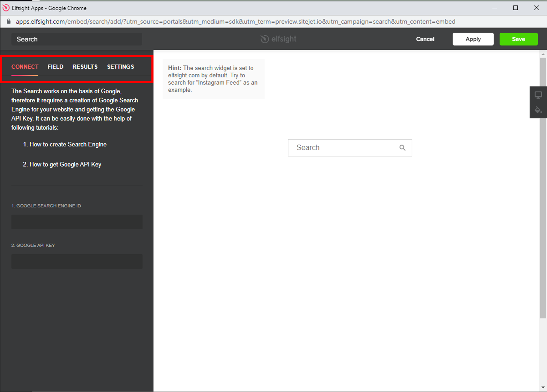Viewport: 547px width, 392px height.
Task: Open the How to get Google API Key link
Action: (x=65, y=164)
